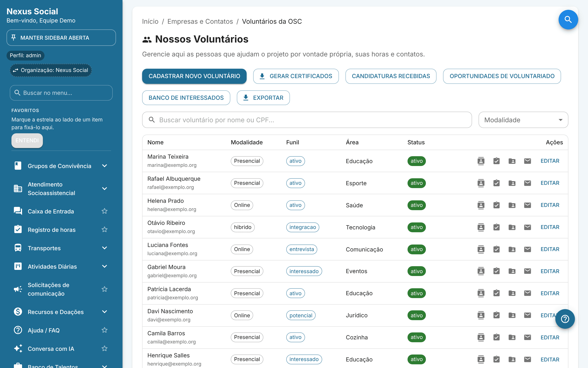Click the Recursos e Doações dollar icon
The height and width of the screenshot is (368, 588).
18,312
